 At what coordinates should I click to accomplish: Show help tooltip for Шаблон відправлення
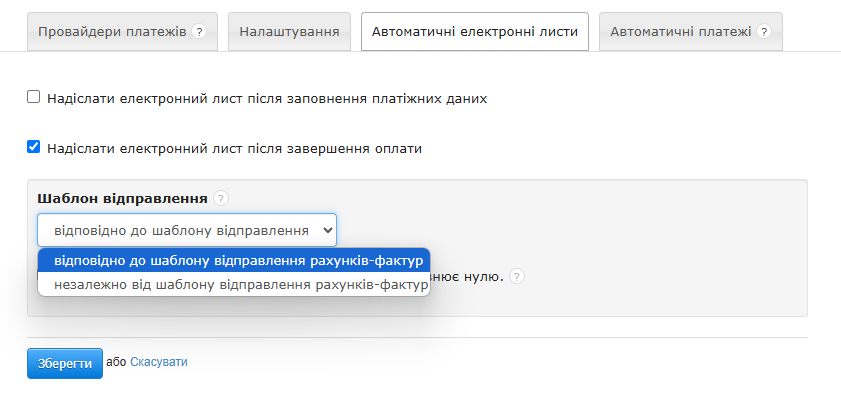pos(221,198)
